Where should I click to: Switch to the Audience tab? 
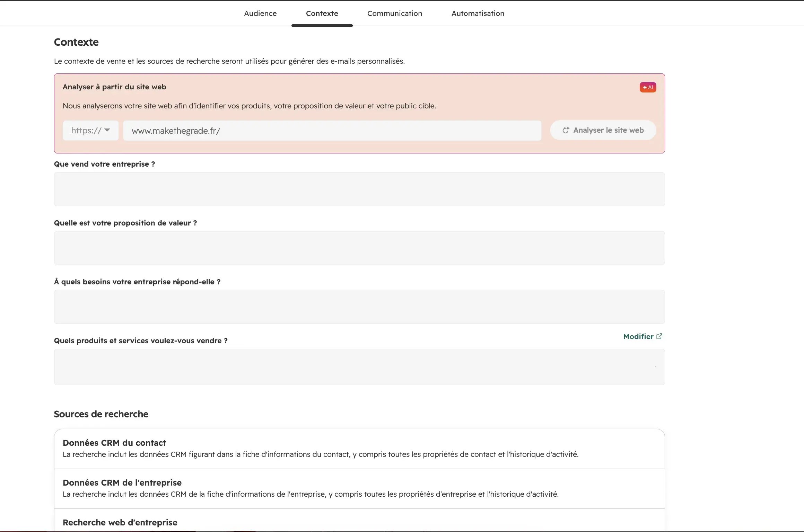tap(260, 14)
